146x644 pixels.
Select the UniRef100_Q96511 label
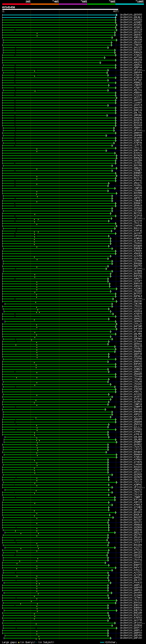click(x=131, y=65)
